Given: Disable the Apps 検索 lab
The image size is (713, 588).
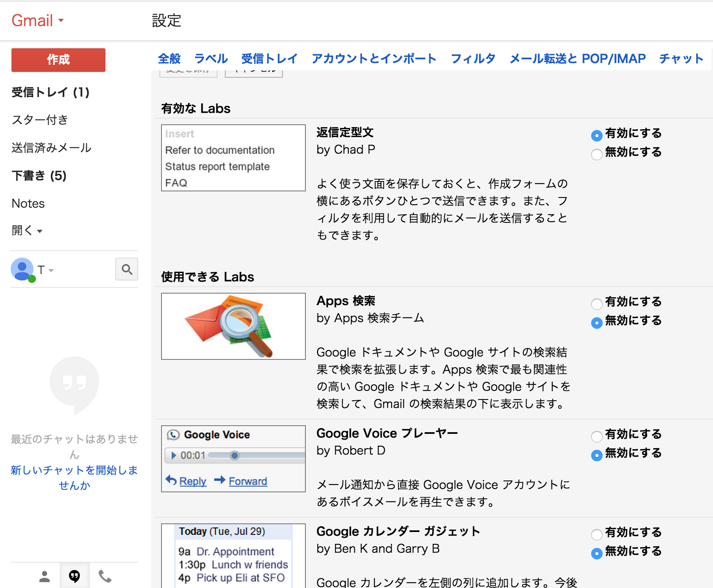Looking at the screenshot, I should 597,323.
